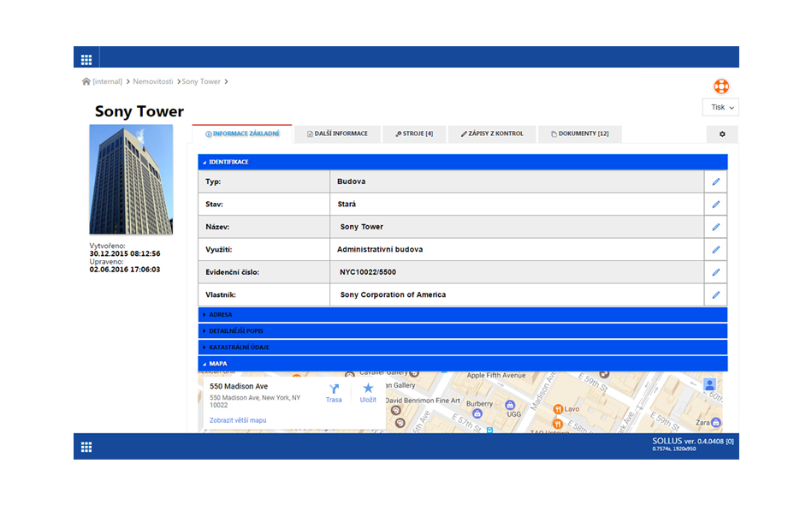Click the orange lifebuoy help icon
Screen dimensions: 812x505
720,86
